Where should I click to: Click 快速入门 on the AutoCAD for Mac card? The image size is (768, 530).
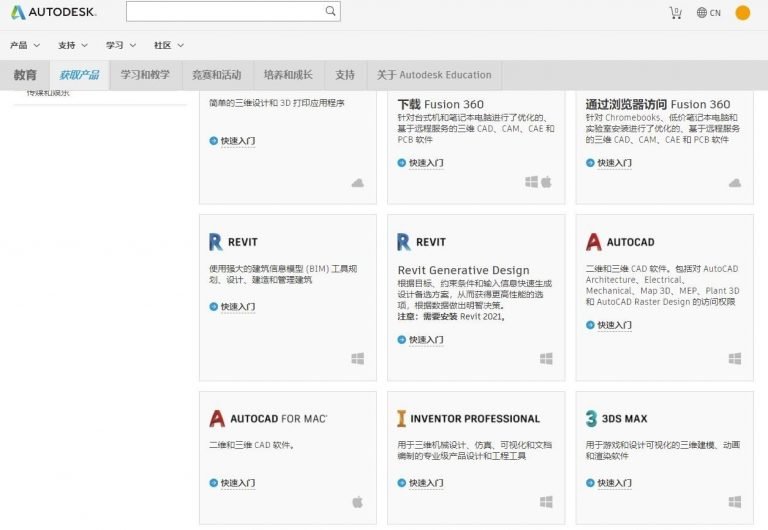click(238, 483)
